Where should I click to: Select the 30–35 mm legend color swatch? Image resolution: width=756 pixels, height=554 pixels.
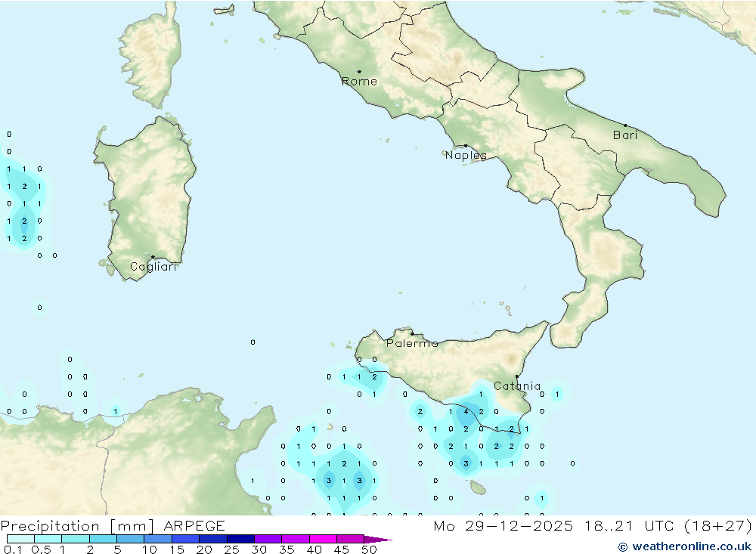(x=268, y=539)
